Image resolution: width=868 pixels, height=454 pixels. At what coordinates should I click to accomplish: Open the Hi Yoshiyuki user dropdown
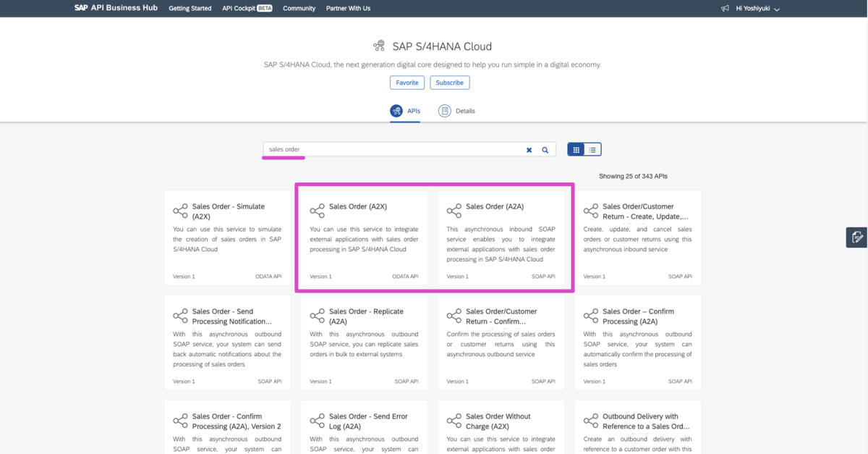click(777, 9)
